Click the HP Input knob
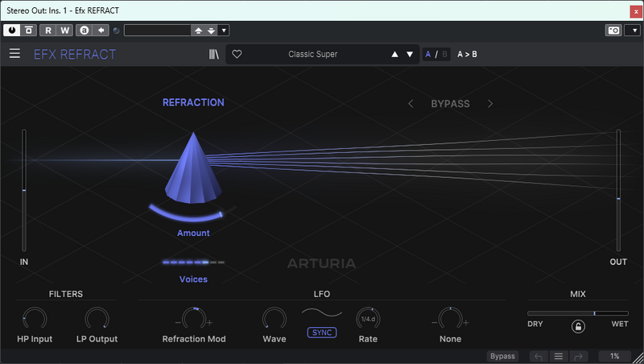The width and height of the screenshot is (644, 364). tap(35, 319)
